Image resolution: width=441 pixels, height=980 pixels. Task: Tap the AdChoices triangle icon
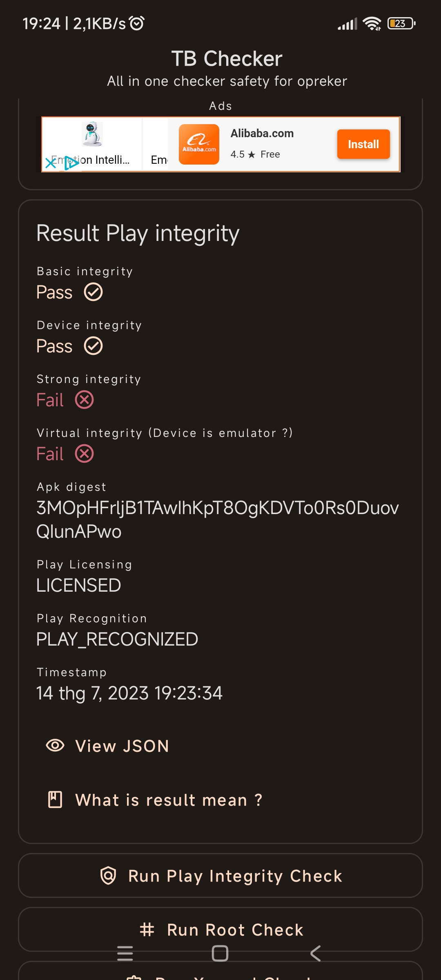click(71, 163)
